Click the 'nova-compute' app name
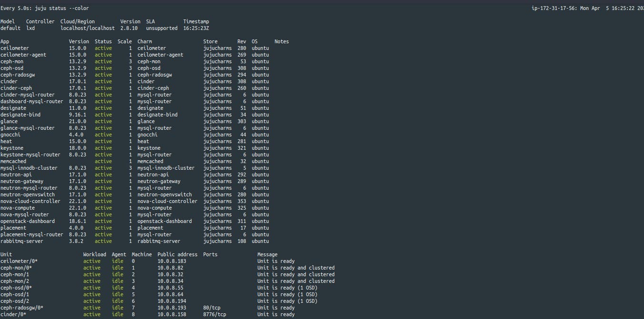The width and height of the screenshot is (644, 319). tap(18, 208)
